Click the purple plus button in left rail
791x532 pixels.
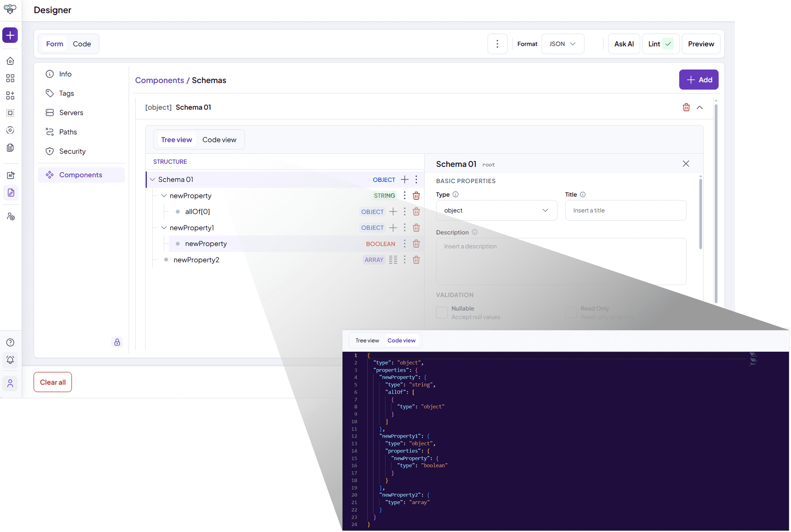[10, 35]
